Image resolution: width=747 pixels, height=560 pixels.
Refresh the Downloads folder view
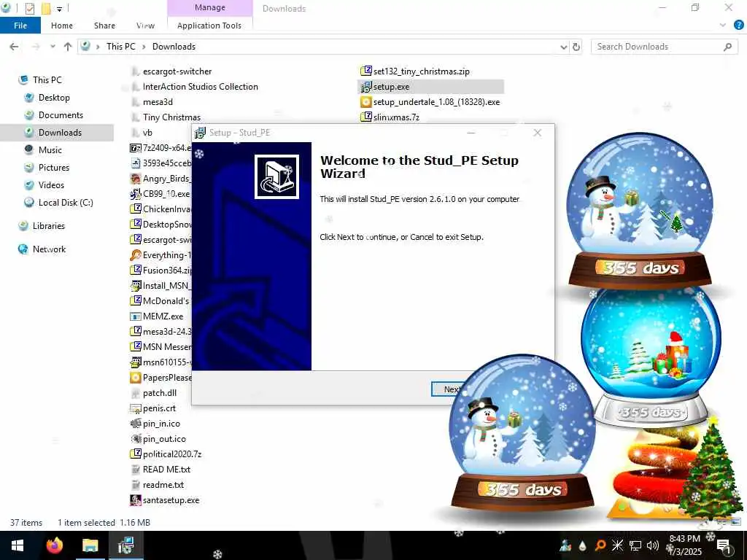pos(576,47)
